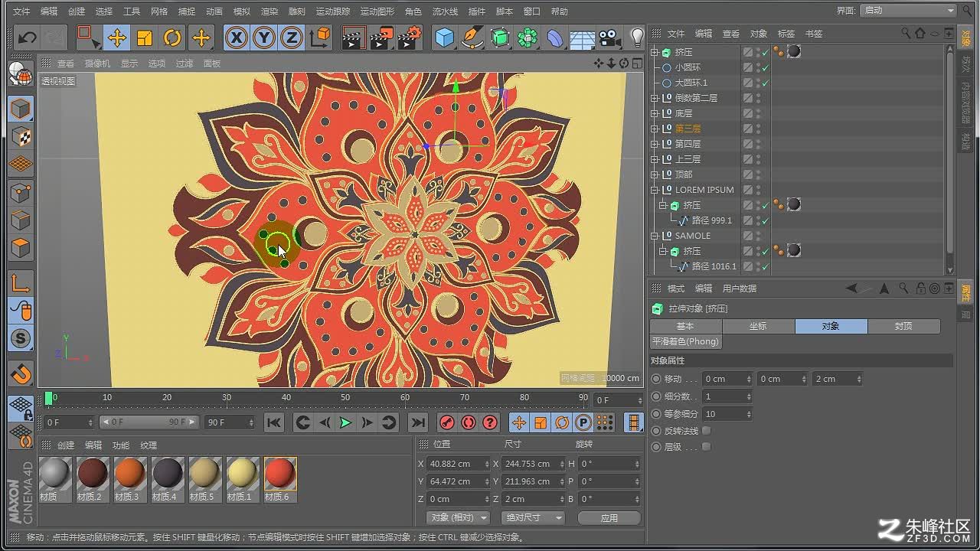
Task: Open the Array modeling objects icon
Action: (x=528, y=37)
